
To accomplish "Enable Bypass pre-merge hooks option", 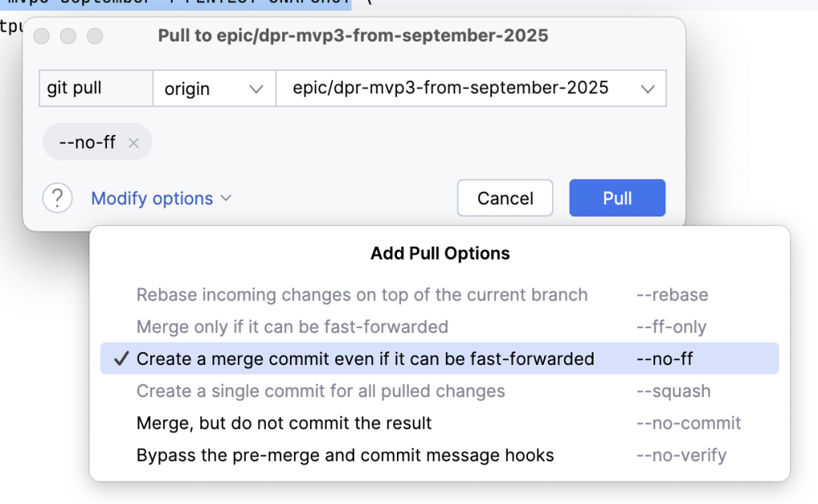I will click(x=345, y=455).
